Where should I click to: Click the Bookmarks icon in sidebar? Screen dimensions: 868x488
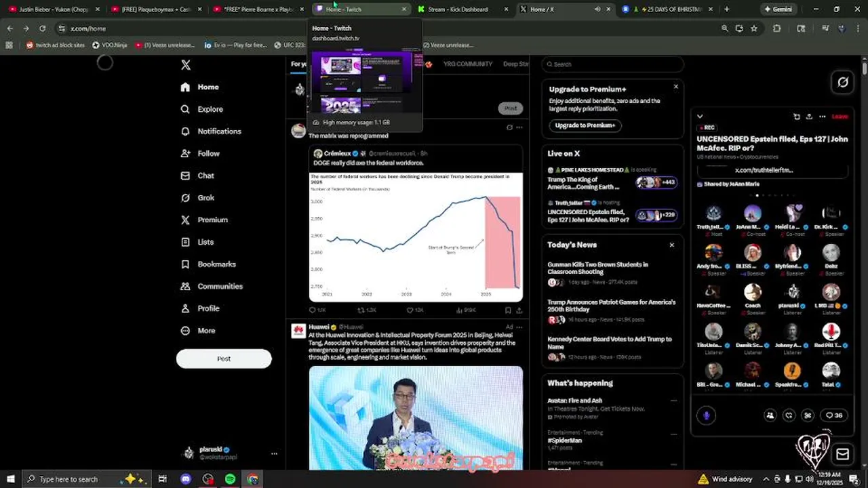[185, 264]
